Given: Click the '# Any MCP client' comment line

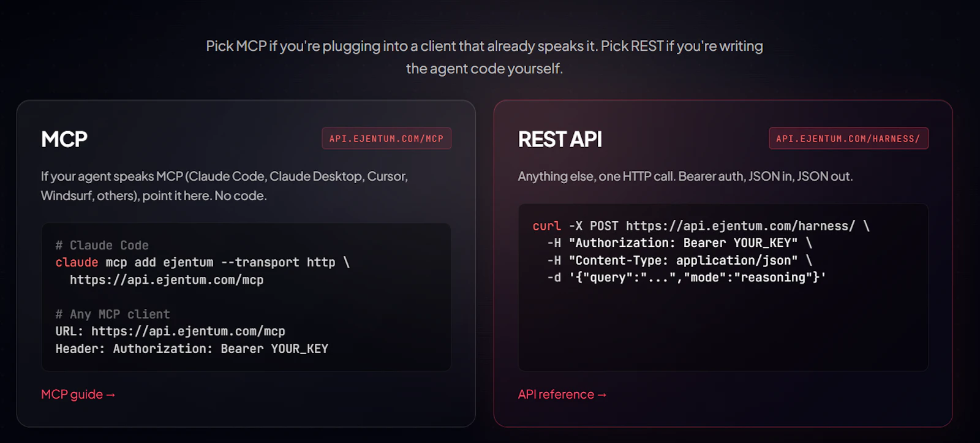Looking at the screenshot, I should pos(113,314).
